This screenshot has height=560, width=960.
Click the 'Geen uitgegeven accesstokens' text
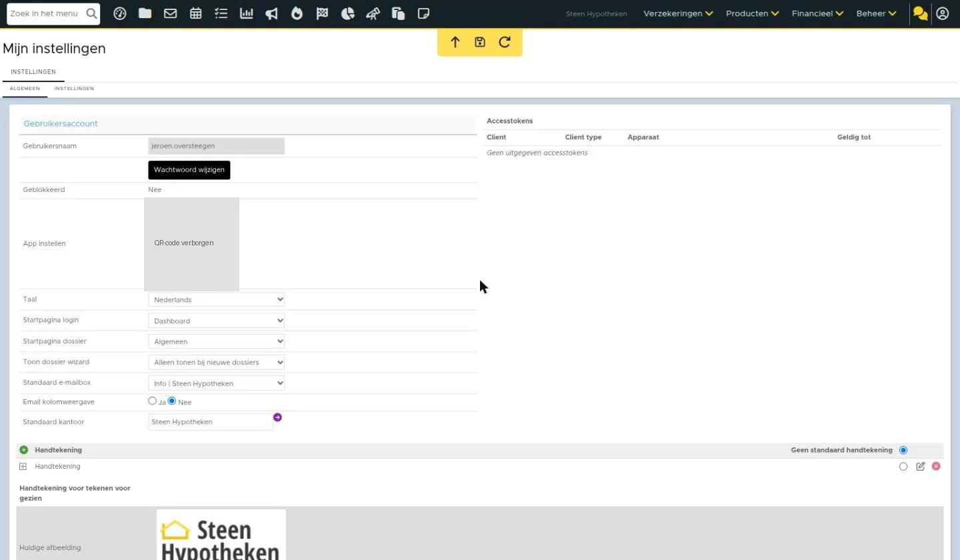(x=537, y=153)
